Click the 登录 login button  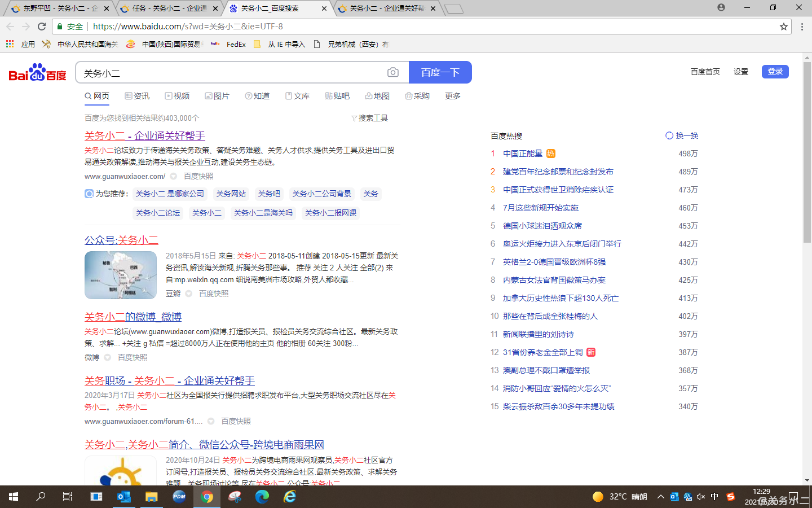[775, 72]
